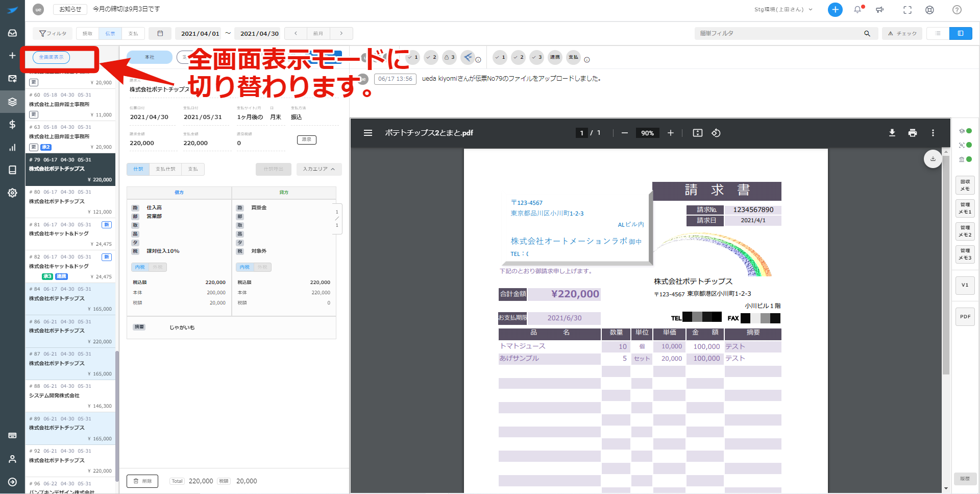Open the mail receive icon in sidebar
The image size is (980, 494).
click(x=12, y=78)
